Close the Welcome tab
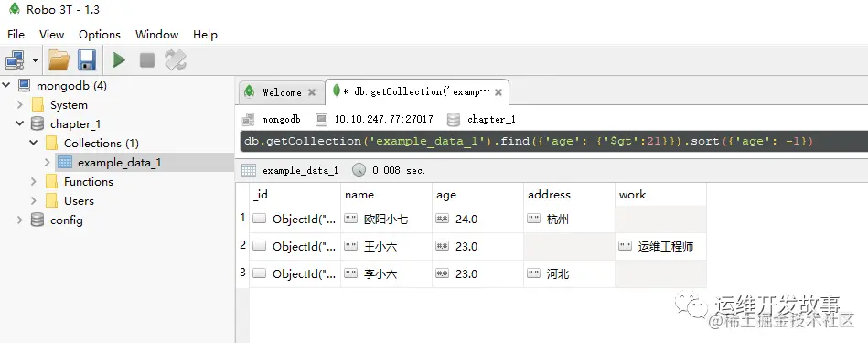This screenshot has height=343, width=868. (x=312, y=92)
